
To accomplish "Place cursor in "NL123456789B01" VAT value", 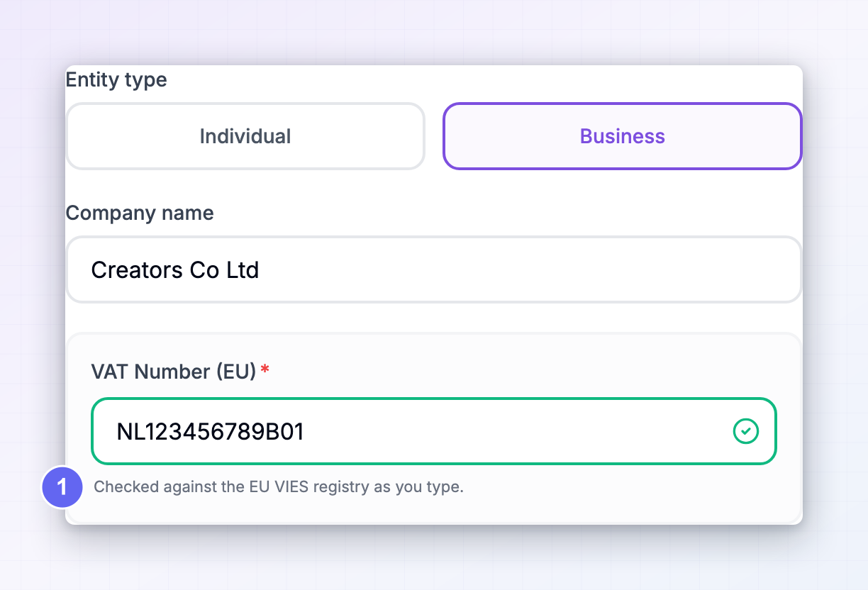I will 211,432.
